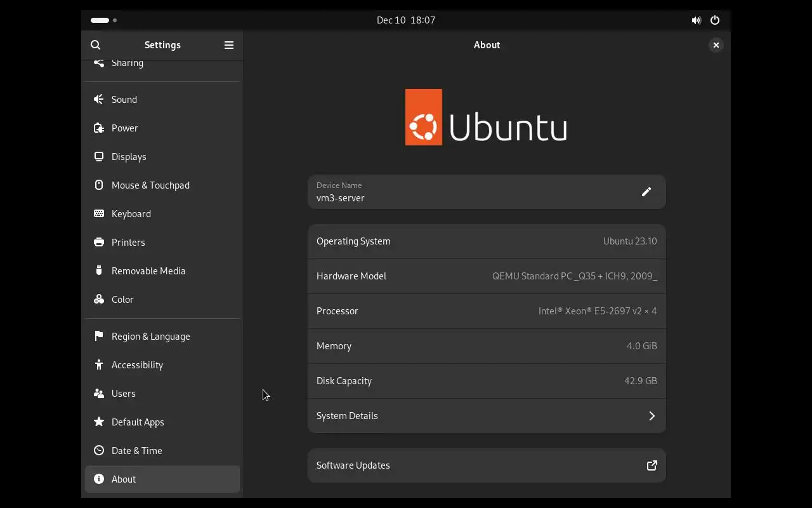812x508 pixels.
Task: Click the Color icon in sidebar
Action: pos(98,299)
